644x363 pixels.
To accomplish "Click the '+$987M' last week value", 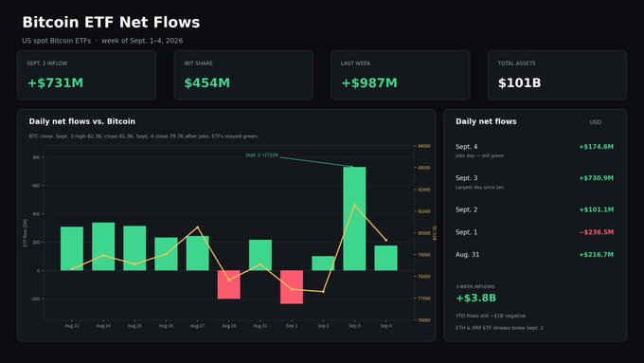I will pyautogui.click(x=369, y=83).
